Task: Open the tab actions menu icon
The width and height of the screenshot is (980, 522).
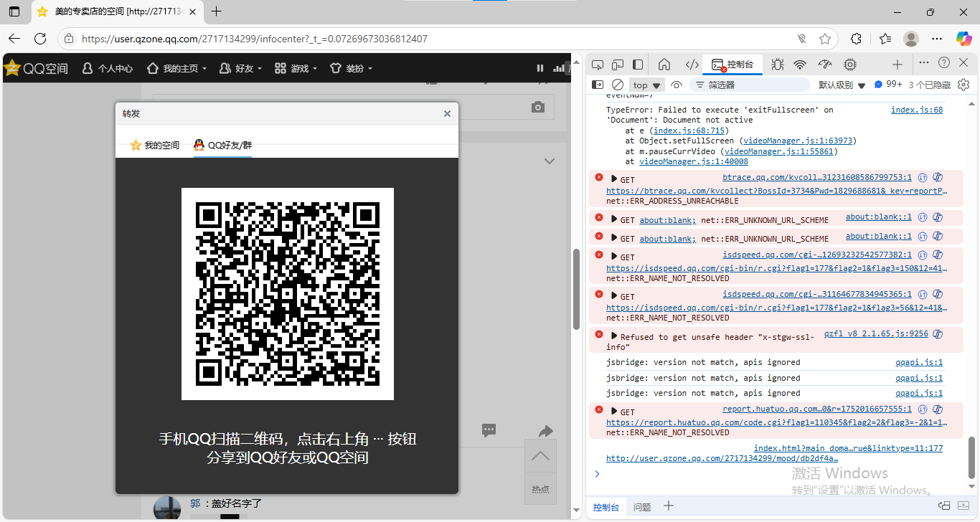Action: coord(14,11)
